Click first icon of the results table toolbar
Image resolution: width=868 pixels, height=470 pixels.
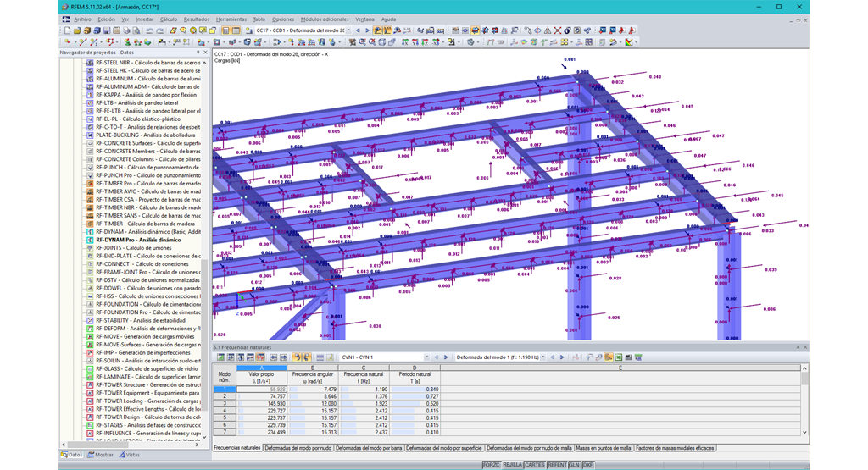point(221,357)
